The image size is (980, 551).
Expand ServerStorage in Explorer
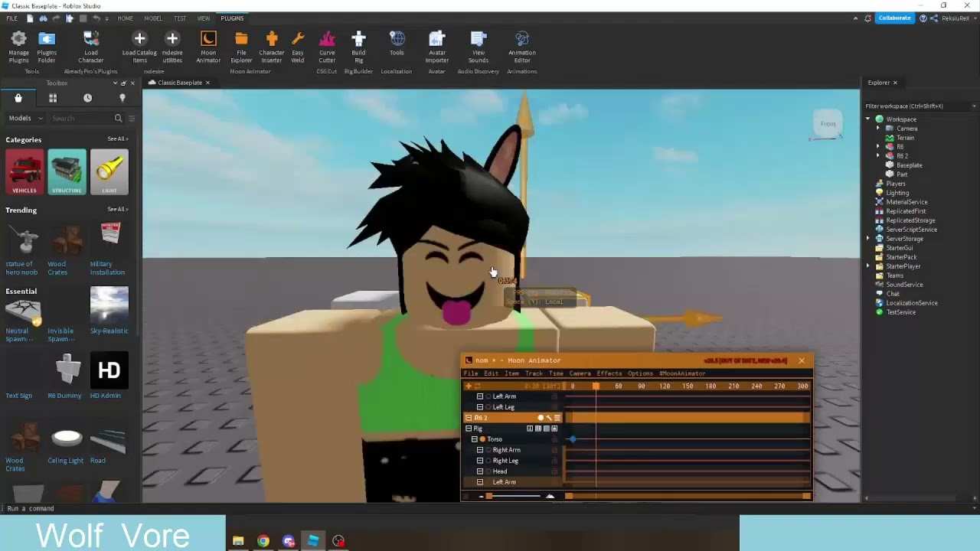point(868,239)
